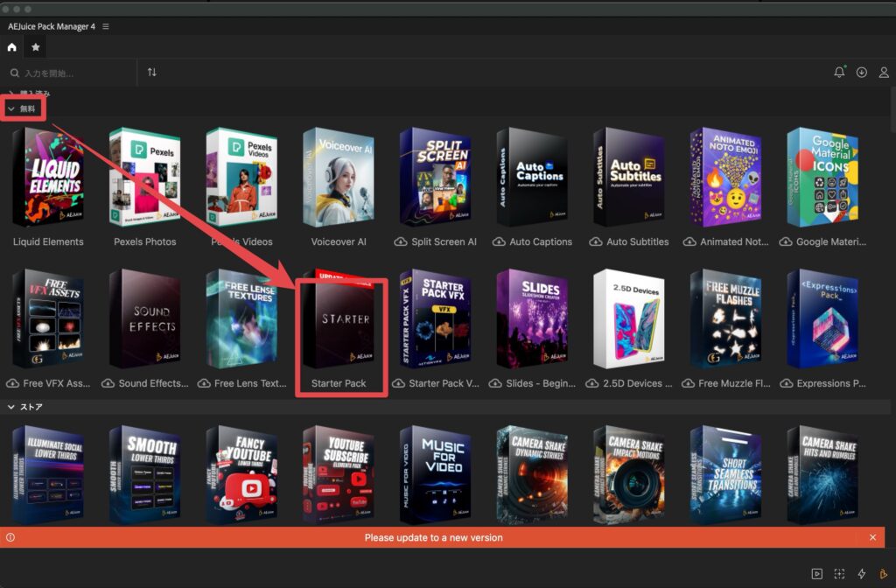Select the Free Lens Textures box
Image resolution: width=896 pixels, height=588 pixels.
(x=241, y=318)
